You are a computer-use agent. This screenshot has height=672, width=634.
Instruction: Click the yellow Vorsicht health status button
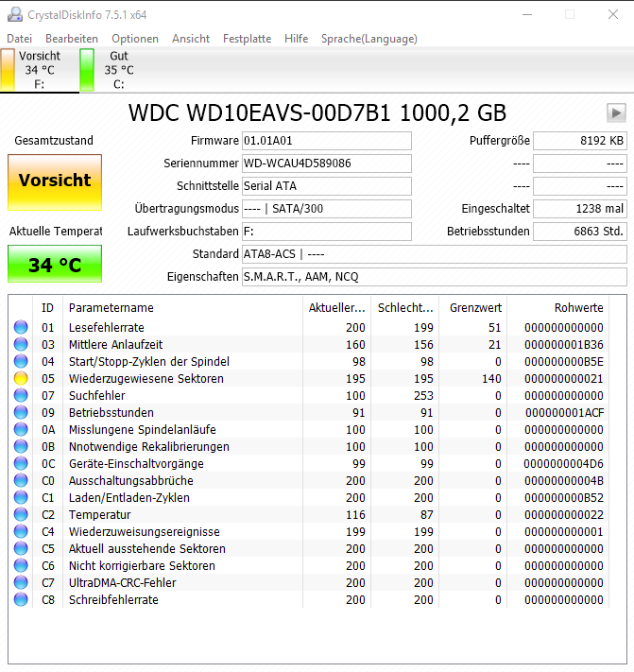[55, 182]
